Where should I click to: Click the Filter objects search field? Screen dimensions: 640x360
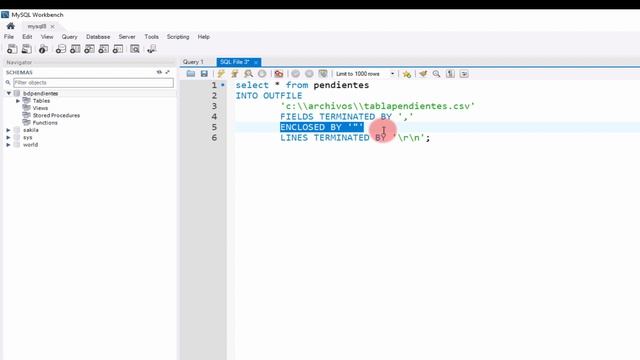click(x=93, y=82)
